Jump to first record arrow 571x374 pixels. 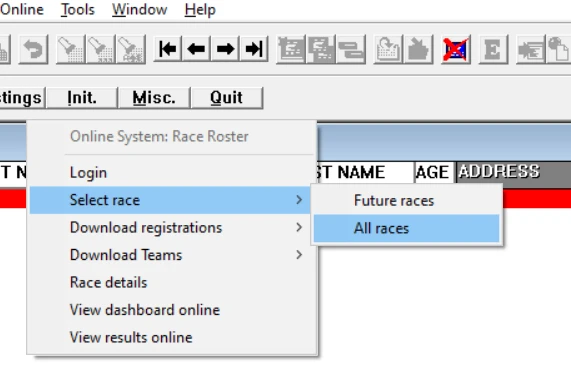tap(168, 49)
